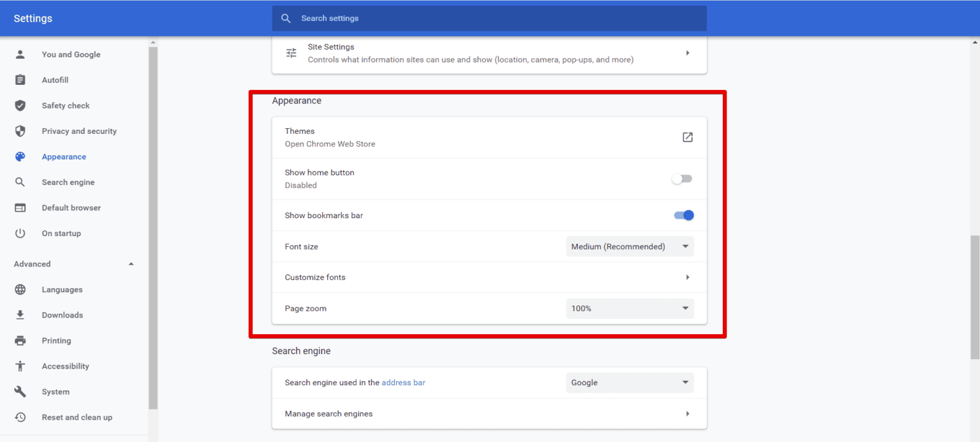The image size is (980, 442).
Task: Click the On startup power icon
Action: point(20,233)
